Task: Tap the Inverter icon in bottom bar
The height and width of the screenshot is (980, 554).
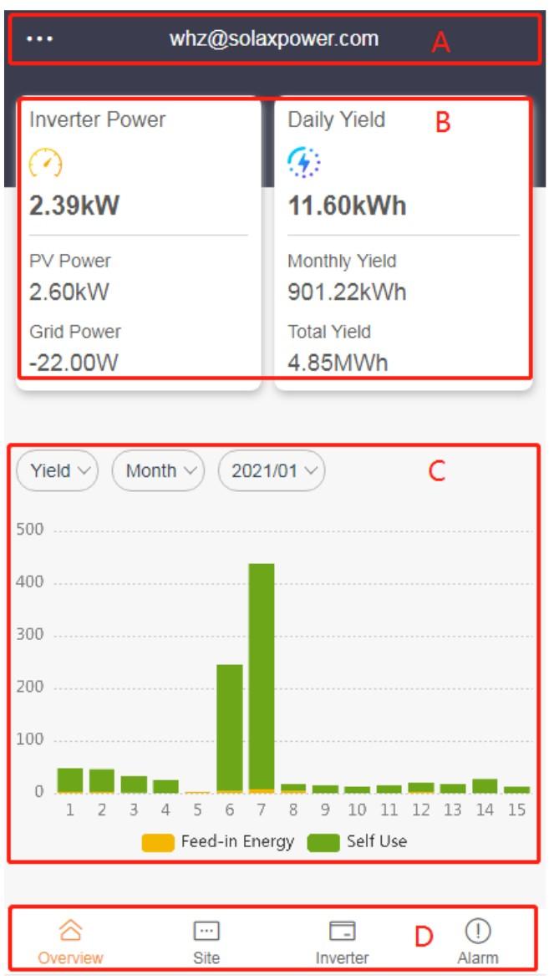Action: [x=342, y=932]
